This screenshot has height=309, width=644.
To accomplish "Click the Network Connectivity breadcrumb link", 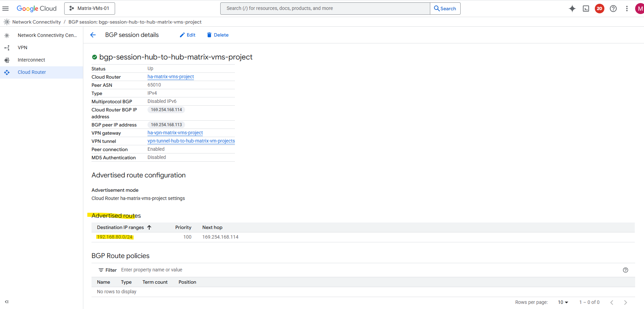I will pos(37,22).
